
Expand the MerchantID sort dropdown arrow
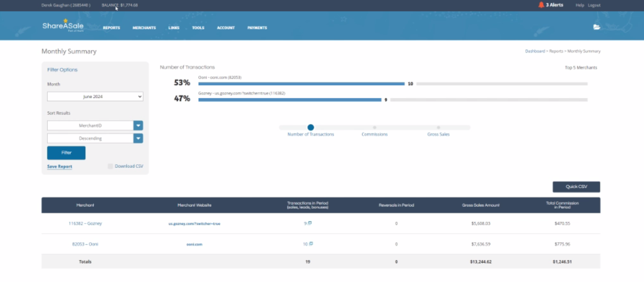point(138,125)
